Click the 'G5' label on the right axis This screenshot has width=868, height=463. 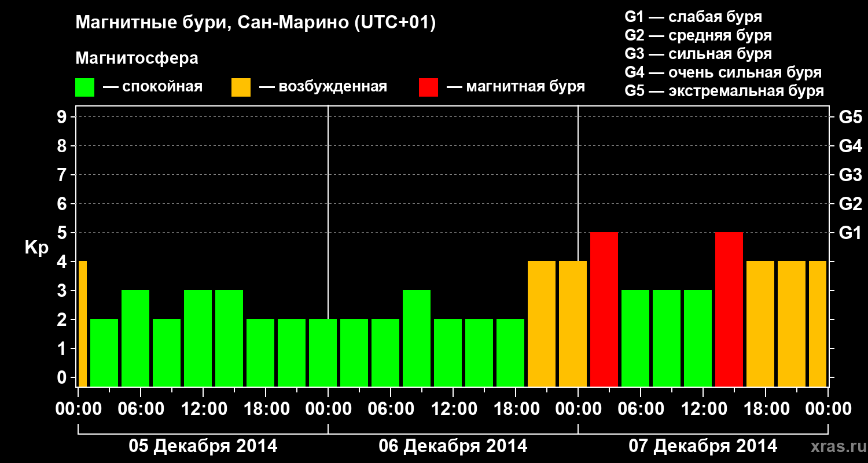point(850,117)
